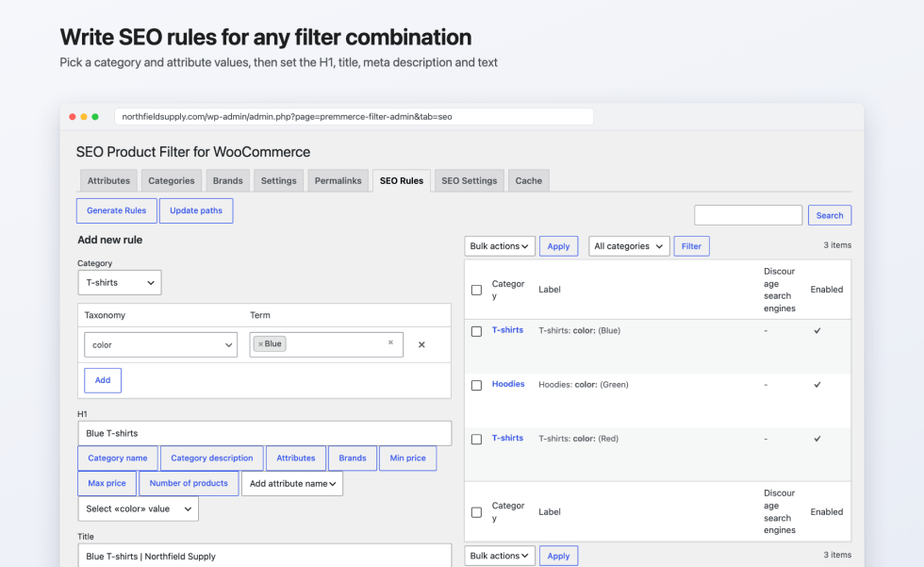Viewport: 924px width, 567px height.
Task: Go to the Settings tab
Action: [x=279, y=181]
